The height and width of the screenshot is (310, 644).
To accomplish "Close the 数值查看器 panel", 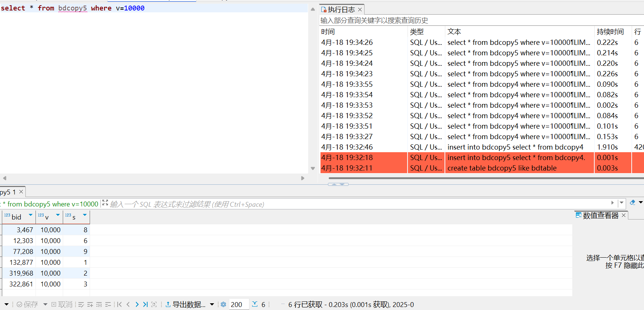I will click(x=623, y=215).
